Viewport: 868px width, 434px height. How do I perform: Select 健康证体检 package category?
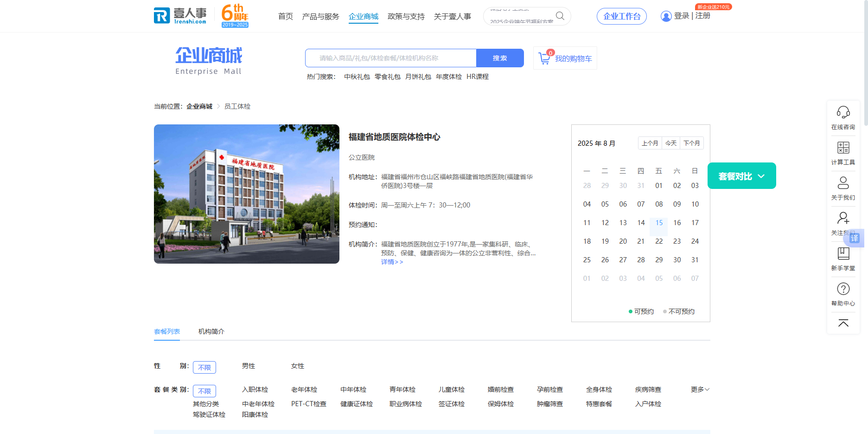pos(357,404)
